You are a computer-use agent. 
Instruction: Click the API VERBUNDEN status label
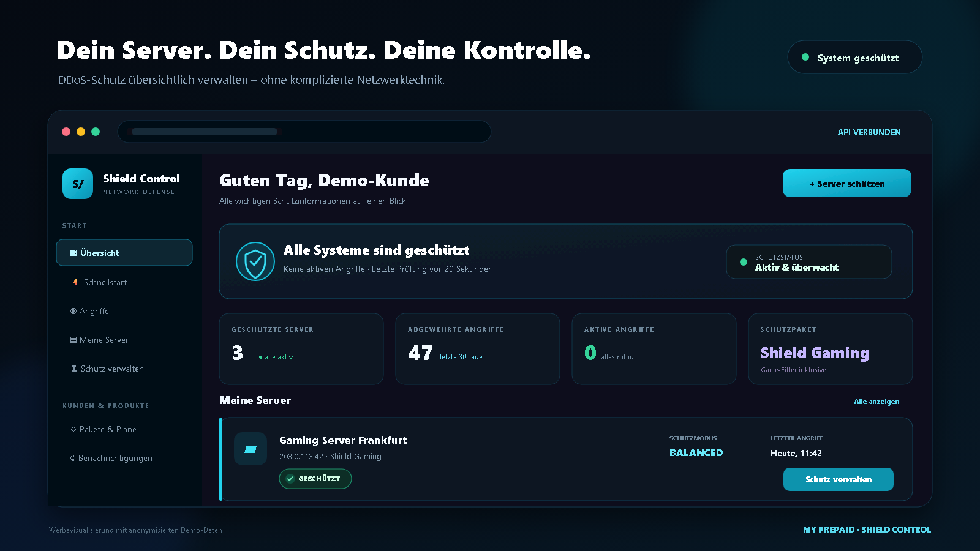click(869, 132)
